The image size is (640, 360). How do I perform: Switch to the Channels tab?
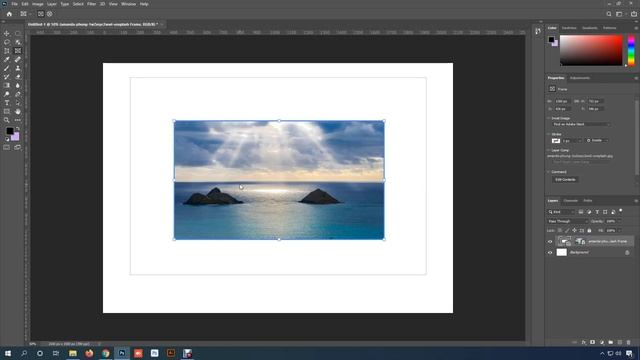571,201
